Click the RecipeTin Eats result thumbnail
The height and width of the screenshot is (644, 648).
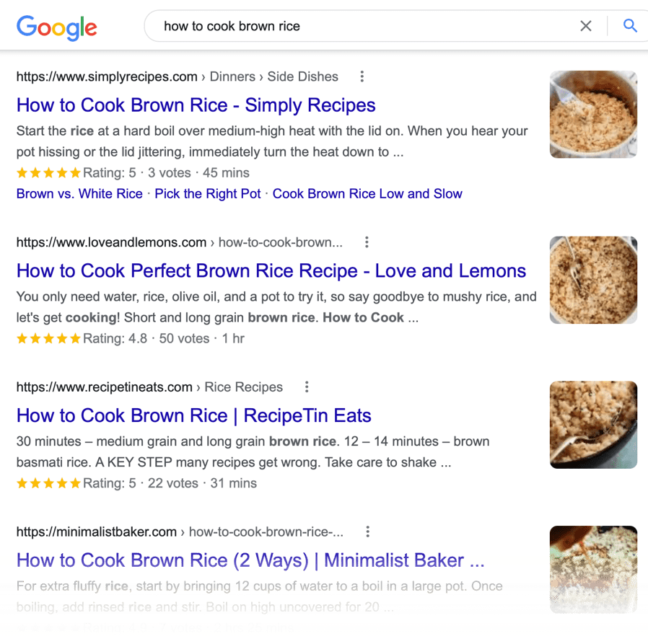[593, 424]
